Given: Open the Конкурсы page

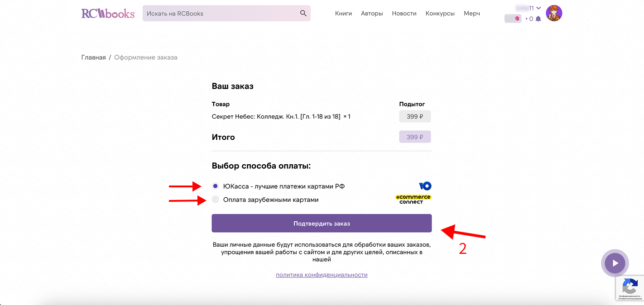Looking at the screenshot, I should 440,14.
